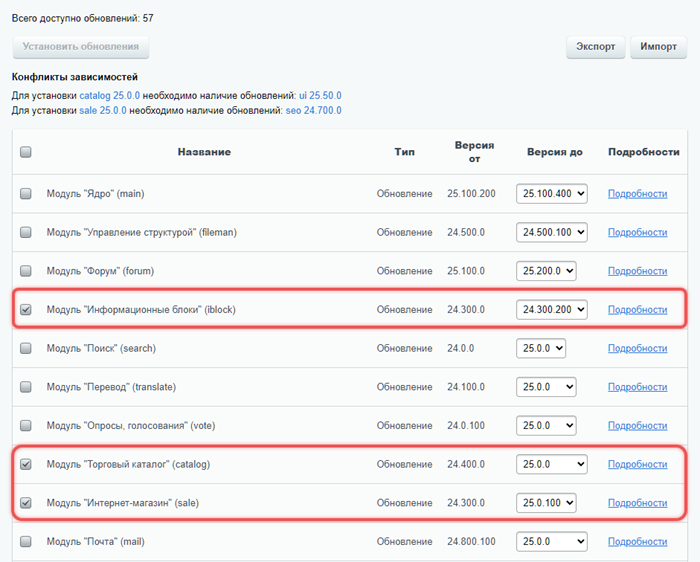Viewport: 700px width, 562px height.
Task: Check the Перевод (translate) module checkbox
Action: pyautogui.click(x=26, y=387)
